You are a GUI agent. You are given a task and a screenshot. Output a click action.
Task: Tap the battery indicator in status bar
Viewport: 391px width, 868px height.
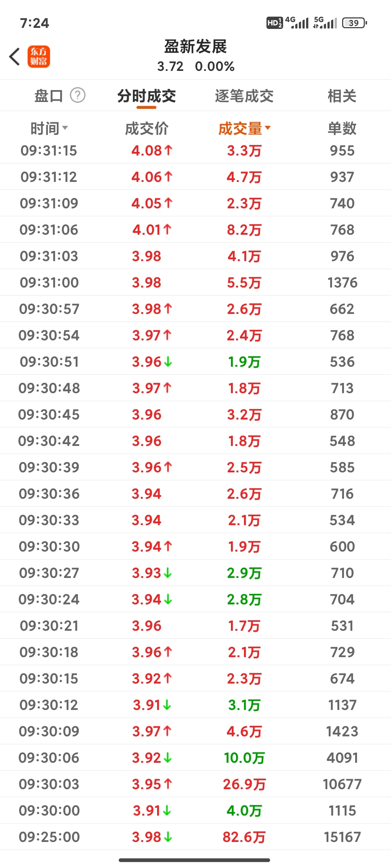tap(354, 23)
